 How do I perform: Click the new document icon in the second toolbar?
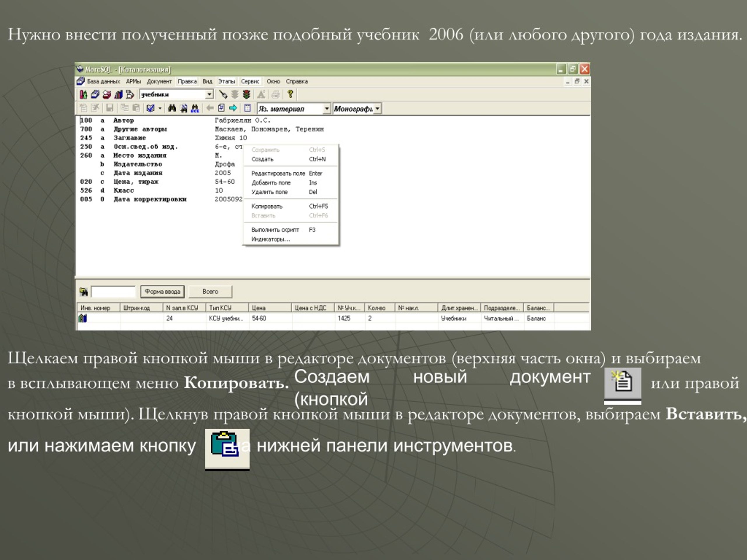point(83,108)
